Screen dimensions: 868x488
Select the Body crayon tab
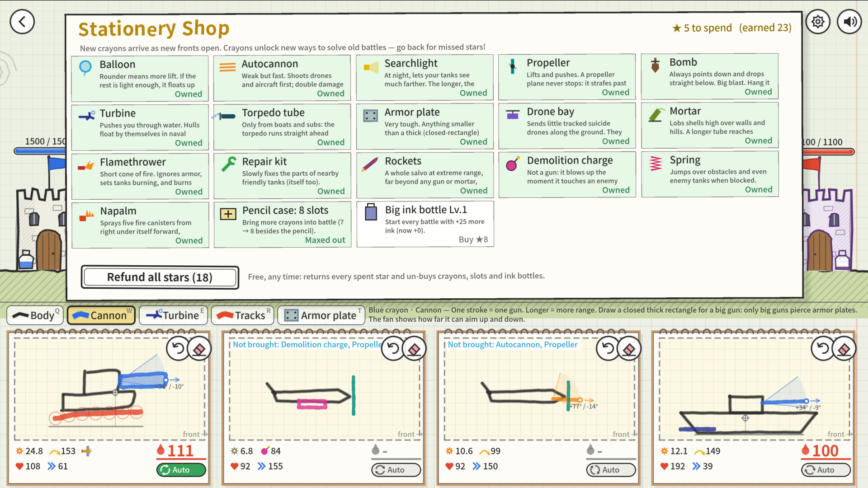click(35, 315)
